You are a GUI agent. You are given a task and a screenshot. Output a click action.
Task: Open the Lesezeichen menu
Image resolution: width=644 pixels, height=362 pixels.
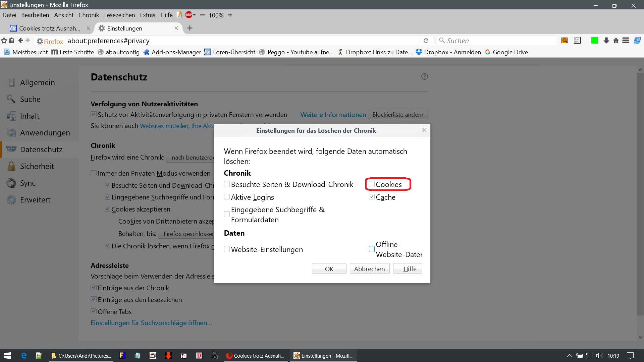pyautogui.click(x=119, y=15)
